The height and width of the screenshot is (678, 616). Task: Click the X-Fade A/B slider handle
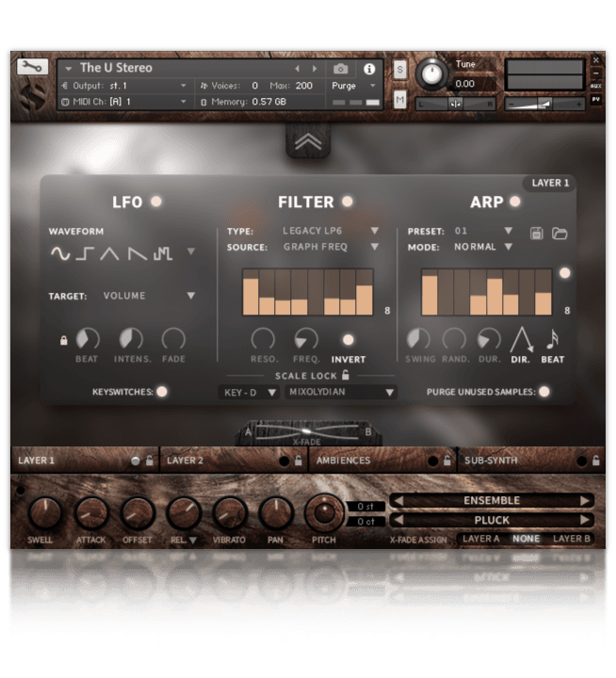(306, 431)
